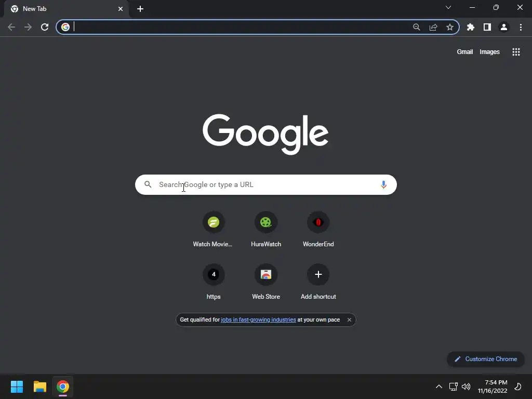Show hidden system tray icons
This screenshot has height=399, width=532.
438,387
